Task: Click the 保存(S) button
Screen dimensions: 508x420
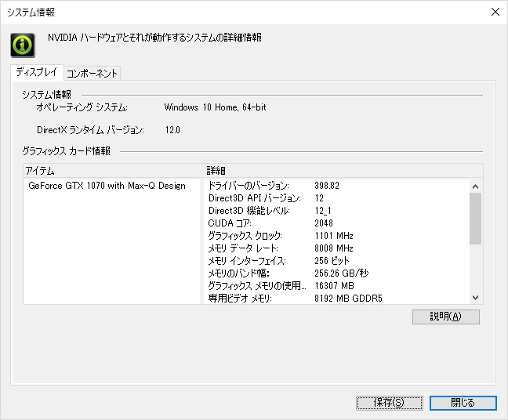Action: [x=389, y=403]
